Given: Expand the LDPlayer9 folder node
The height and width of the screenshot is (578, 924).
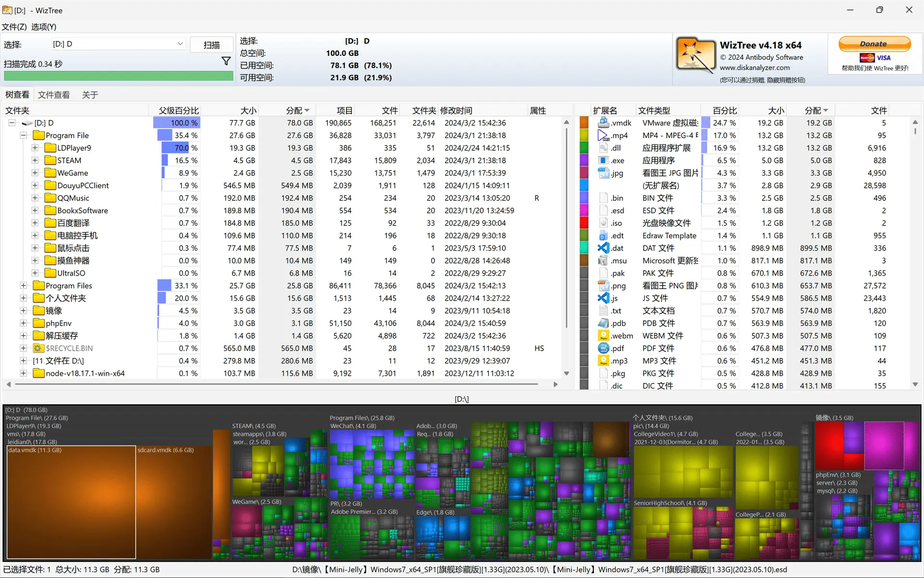Looking at the screenshot, I should point(35,148).
